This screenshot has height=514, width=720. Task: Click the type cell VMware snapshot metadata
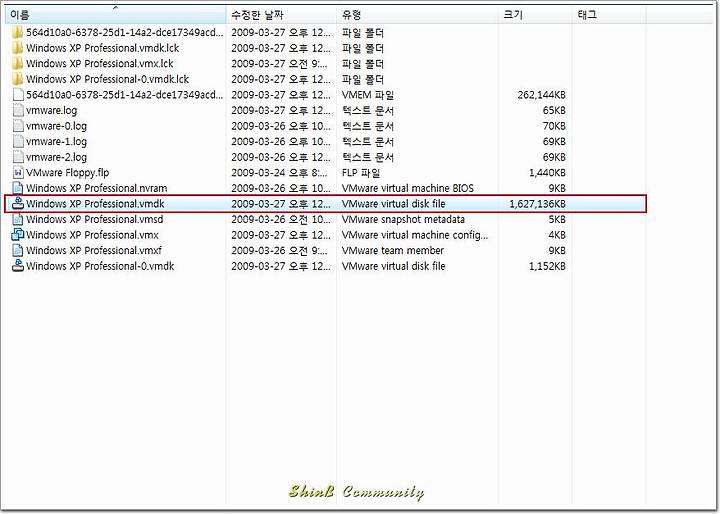pos(403,219)
